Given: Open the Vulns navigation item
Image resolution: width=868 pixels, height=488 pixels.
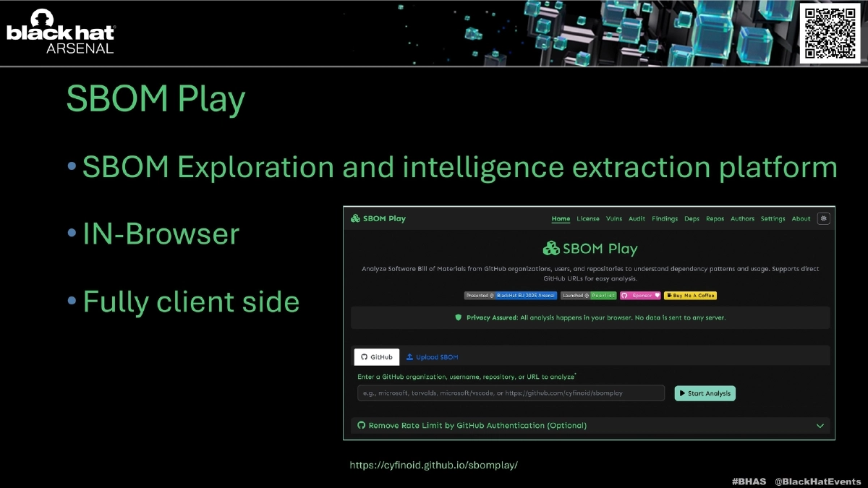Looking at the screenshot, I should click(613, 219).
